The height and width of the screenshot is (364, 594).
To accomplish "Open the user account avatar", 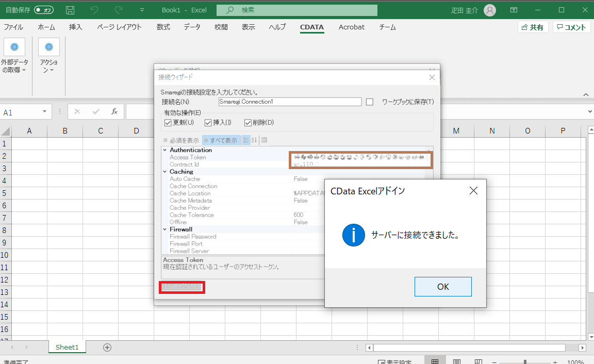I will pos(490,10).
